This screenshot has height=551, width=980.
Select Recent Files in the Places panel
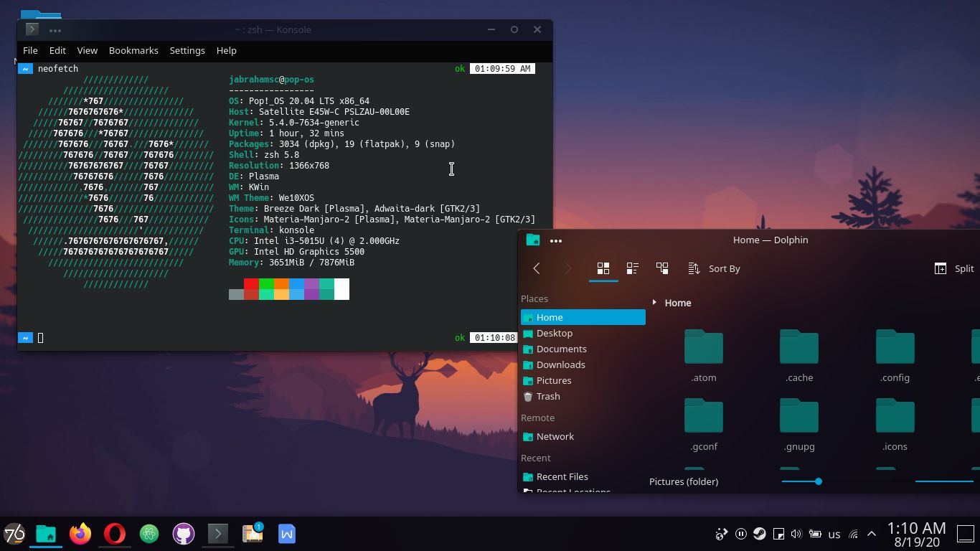[562, 476]
